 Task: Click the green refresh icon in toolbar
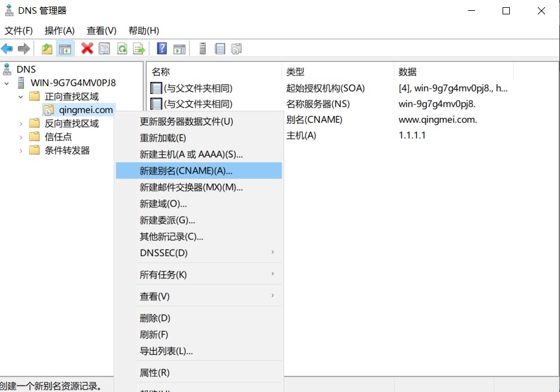[122, 48]
